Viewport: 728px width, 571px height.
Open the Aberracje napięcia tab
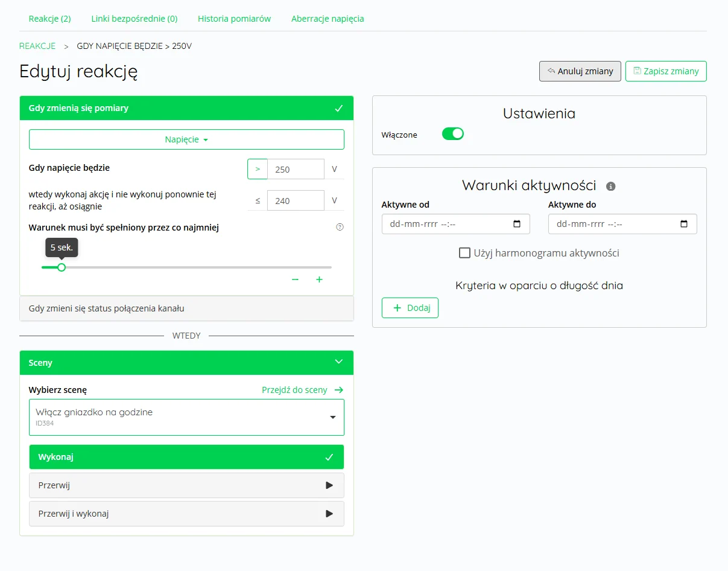pyautogui.click(x=328, y=19)
